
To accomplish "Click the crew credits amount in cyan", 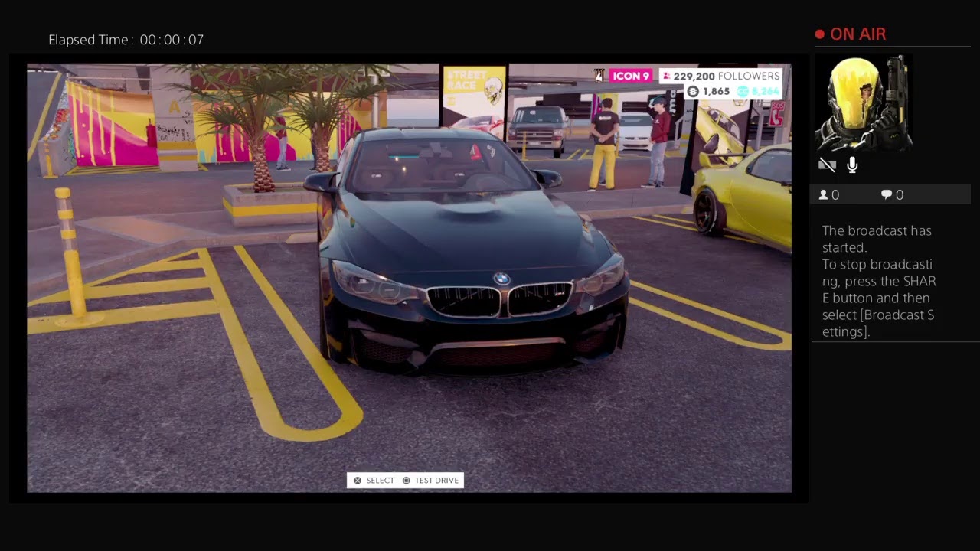I will tap(766, 92).
